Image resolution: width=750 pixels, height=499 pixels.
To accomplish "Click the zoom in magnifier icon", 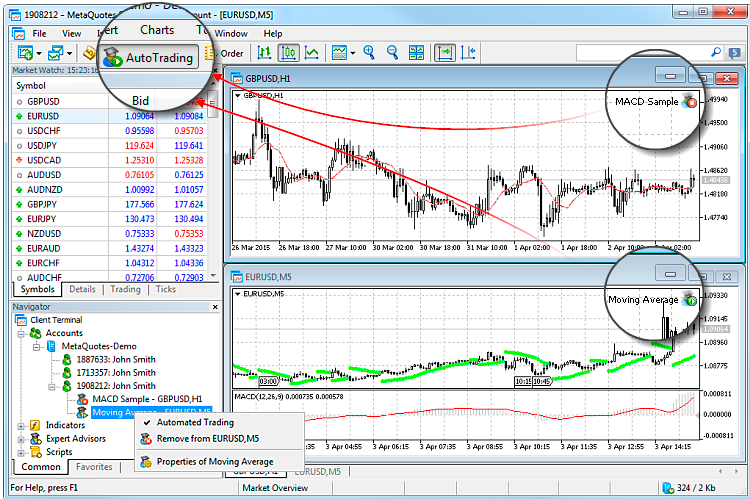I will pyautogui.click(x=369, y=52).
